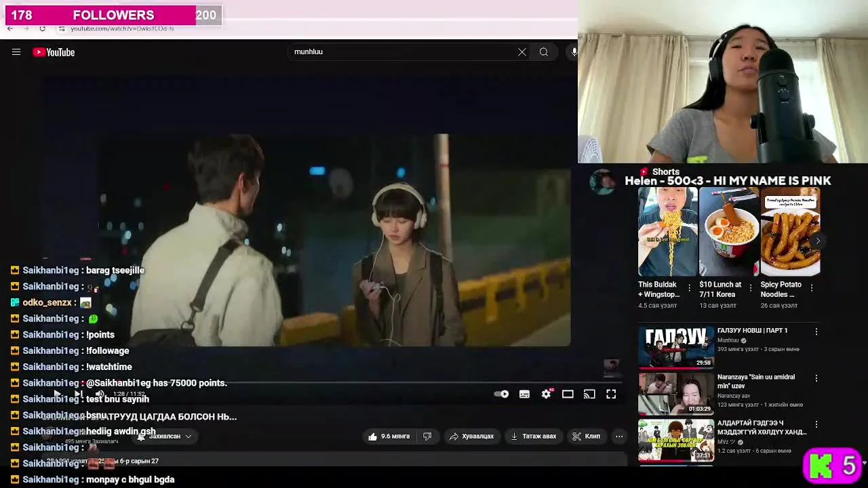Play the video with the play button

click(x=57, y=394)
